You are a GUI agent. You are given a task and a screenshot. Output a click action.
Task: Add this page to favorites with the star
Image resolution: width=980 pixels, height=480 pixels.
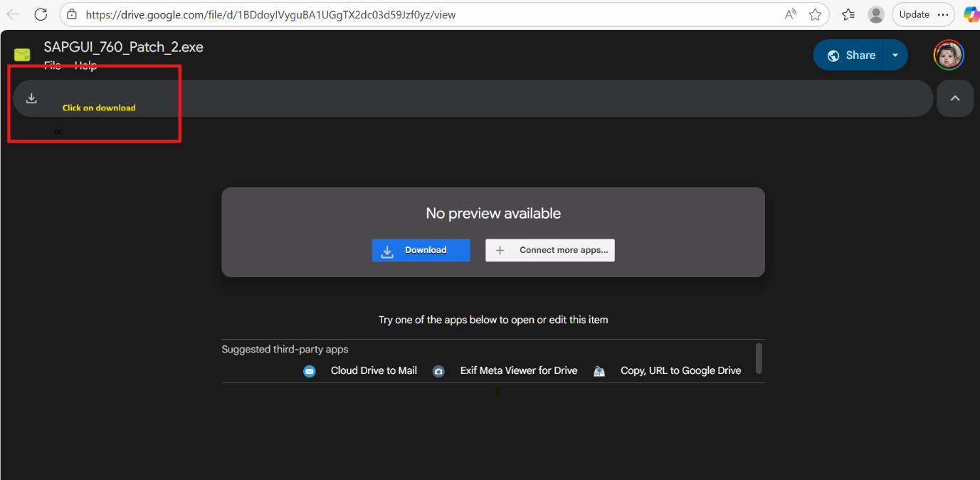[x=815, y=14]
